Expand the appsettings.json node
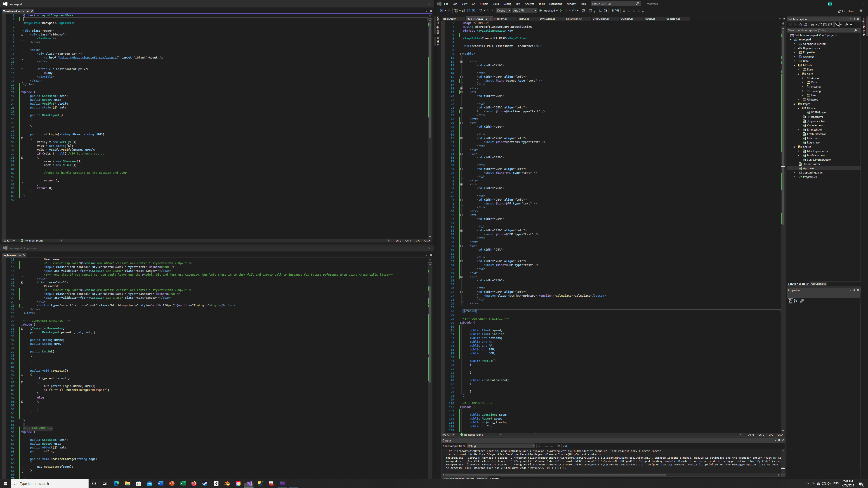This screenshot has width=868, height=488. tap(794, 172)
